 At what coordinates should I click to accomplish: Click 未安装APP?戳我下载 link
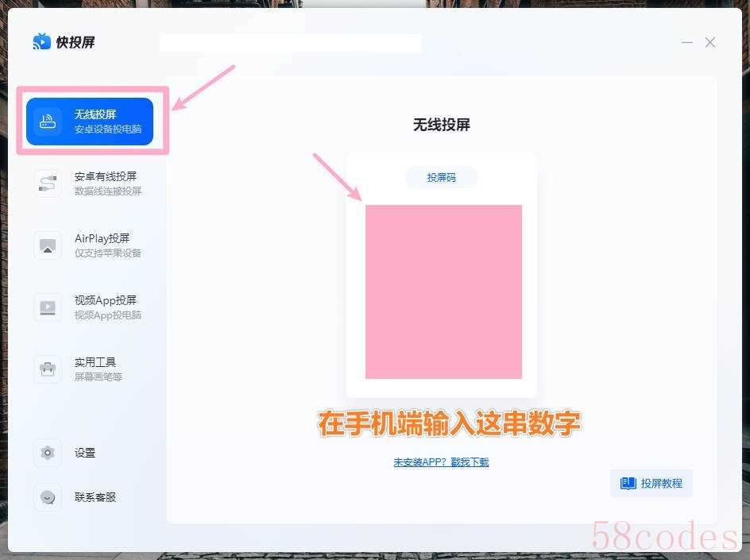point(441,462)
